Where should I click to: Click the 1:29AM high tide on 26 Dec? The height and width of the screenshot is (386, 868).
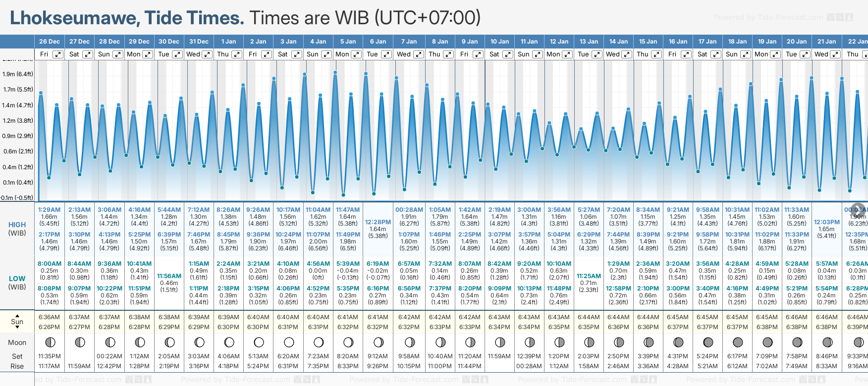[49, 210]
